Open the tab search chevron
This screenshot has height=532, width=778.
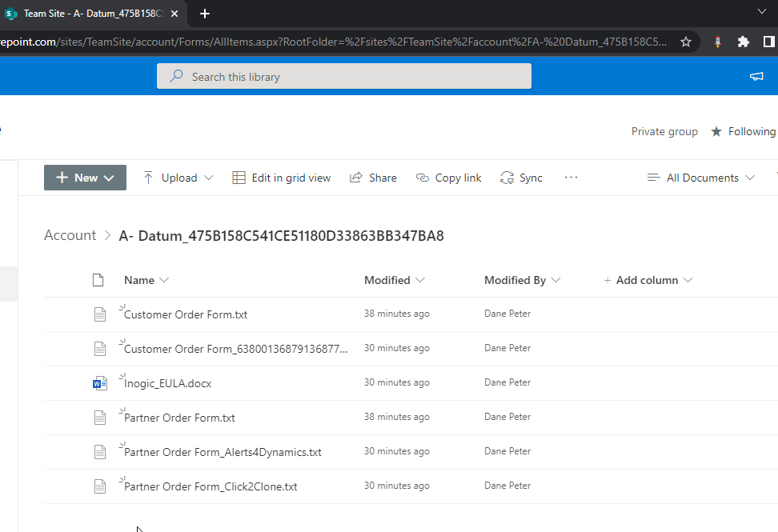(762, 11)
